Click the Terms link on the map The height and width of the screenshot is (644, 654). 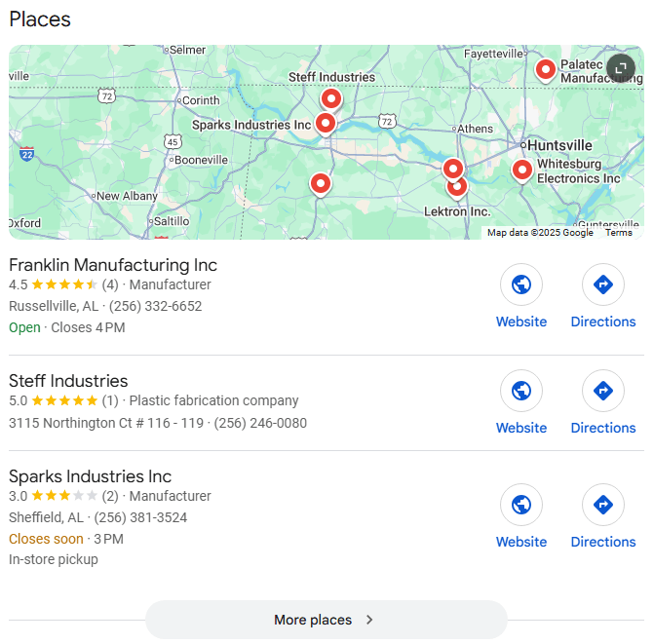(x=619, y=233)
